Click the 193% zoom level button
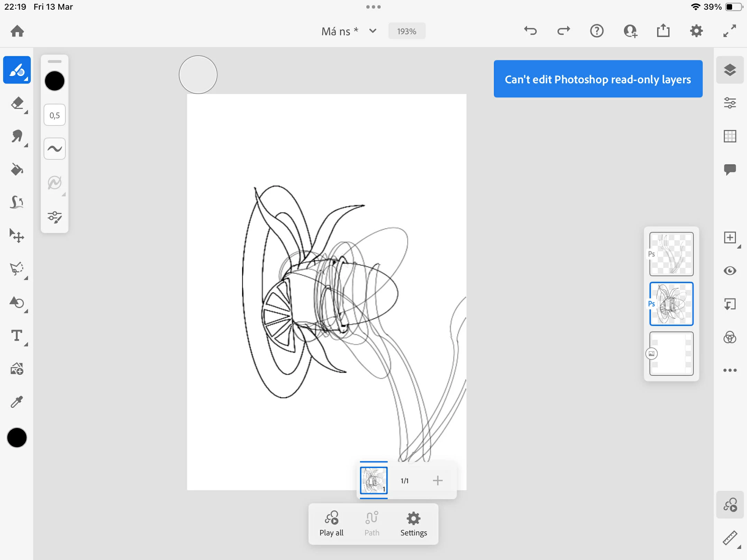This screenshot has height=560, width=747. coord(407,31)
